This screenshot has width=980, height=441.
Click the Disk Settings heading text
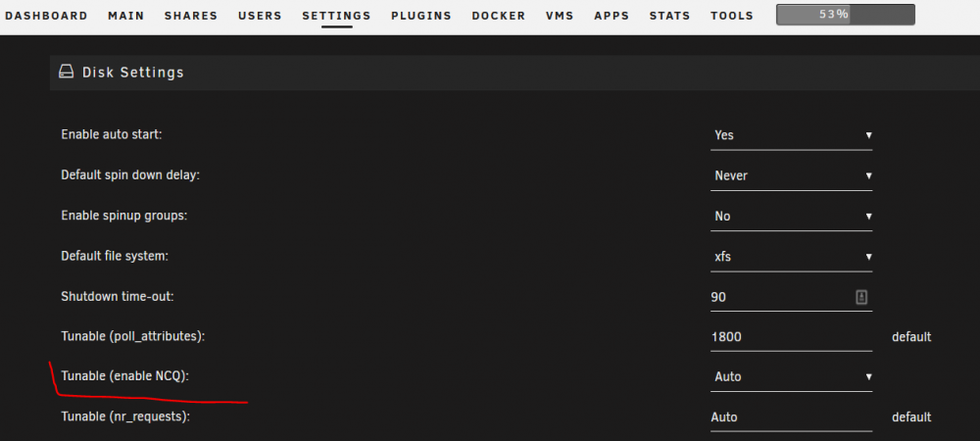[x=133, y=73]
